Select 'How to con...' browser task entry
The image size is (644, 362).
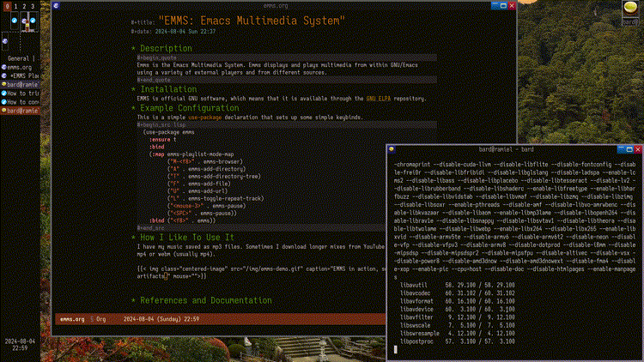click(20, 102)
